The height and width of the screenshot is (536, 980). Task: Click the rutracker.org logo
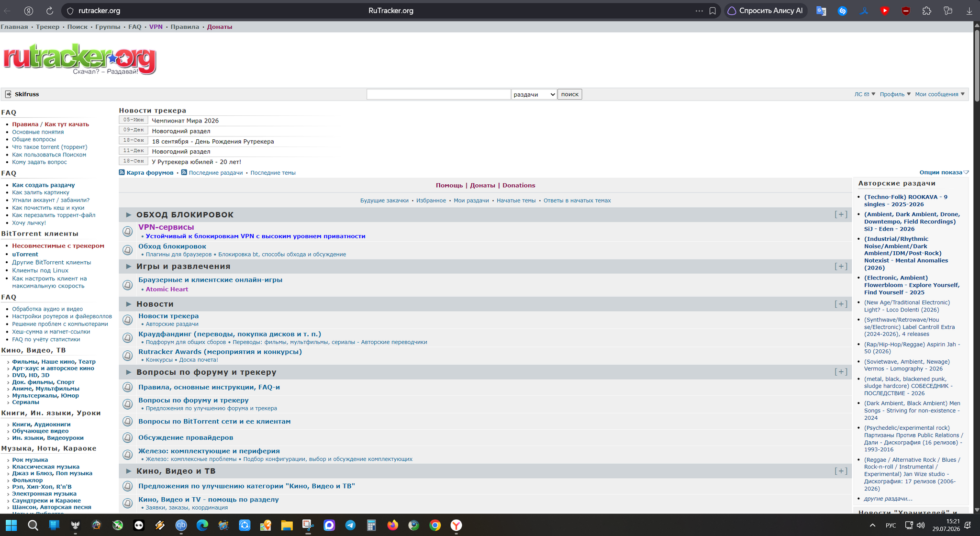click(79, 59)
